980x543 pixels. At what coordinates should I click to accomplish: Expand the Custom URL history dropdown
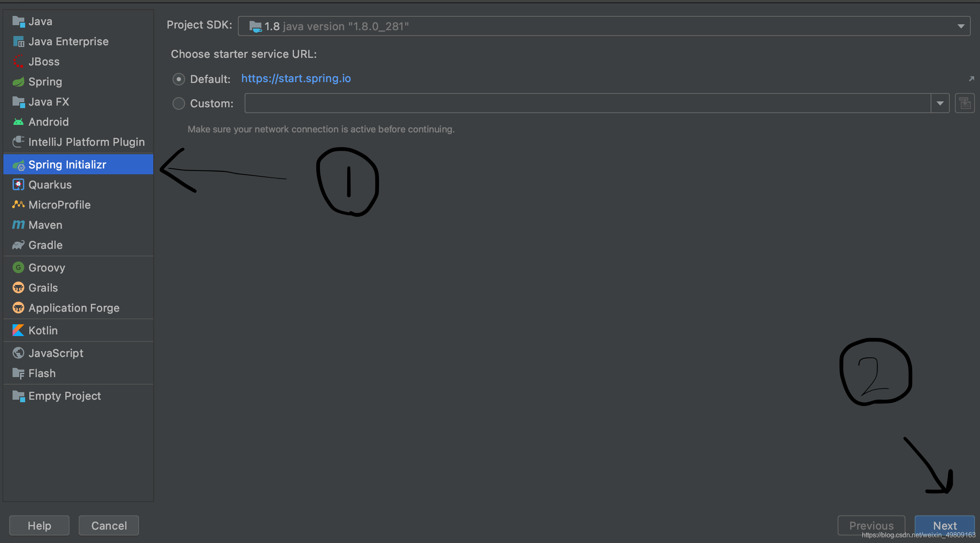(940, 103)
